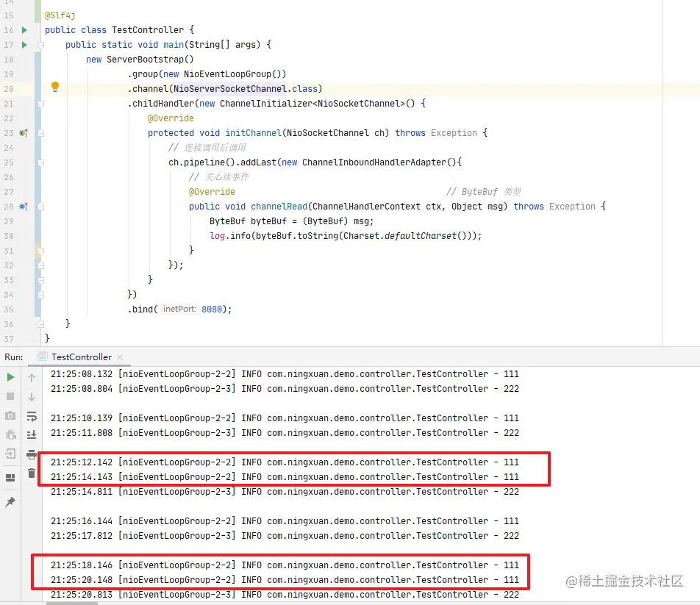This screenshot has height=605, width=700.
Task: Click the 'inetPort:' parameter hint
Action: tap(179, 309)
